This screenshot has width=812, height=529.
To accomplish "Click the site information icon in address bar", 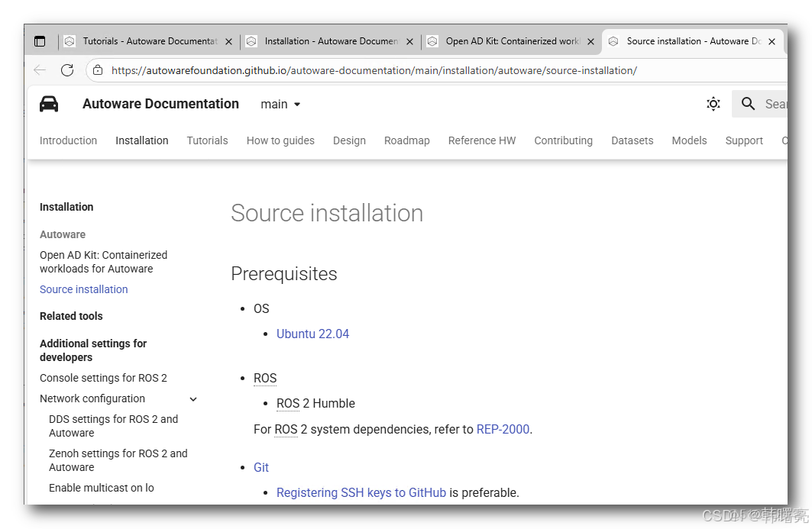I will tap(97, 69).
